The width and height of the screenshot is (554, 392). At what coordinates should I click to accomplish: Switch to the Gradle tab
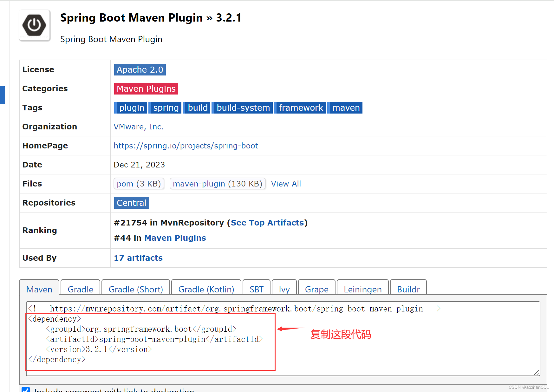tap(80, 289)
